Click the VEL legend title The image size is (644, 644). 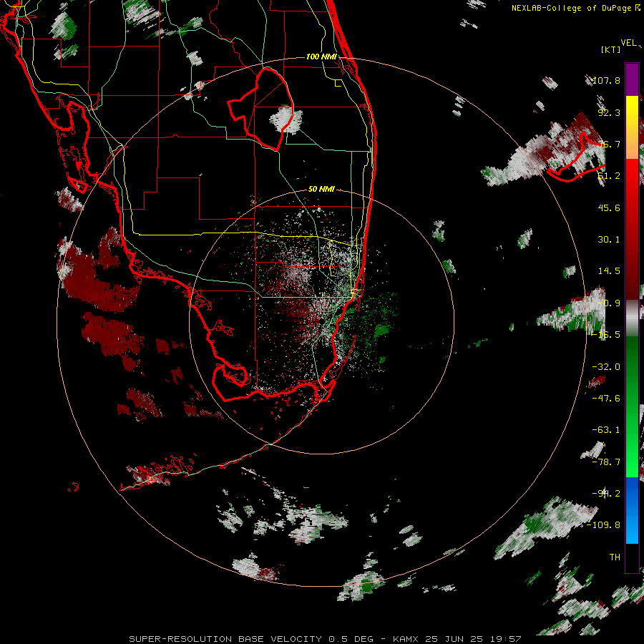tap(628, 43)
